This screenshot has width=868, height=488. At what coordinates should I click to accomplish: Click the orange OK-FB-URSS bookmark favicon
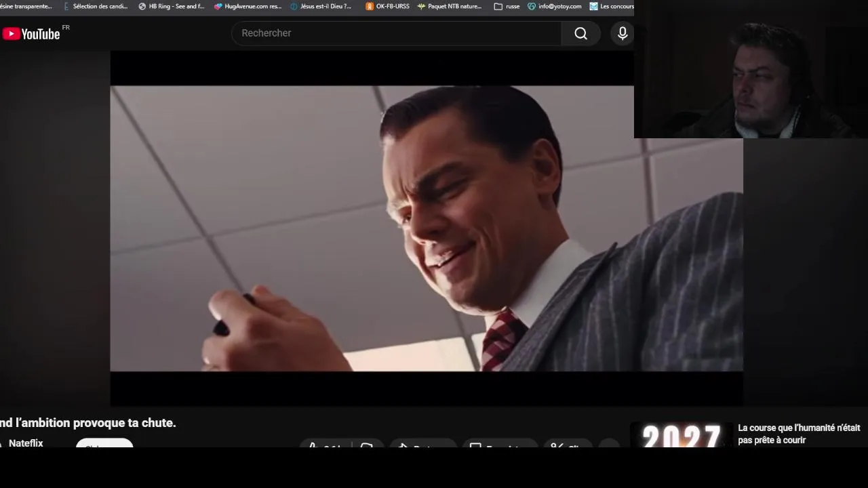click(x=370, y=6)
